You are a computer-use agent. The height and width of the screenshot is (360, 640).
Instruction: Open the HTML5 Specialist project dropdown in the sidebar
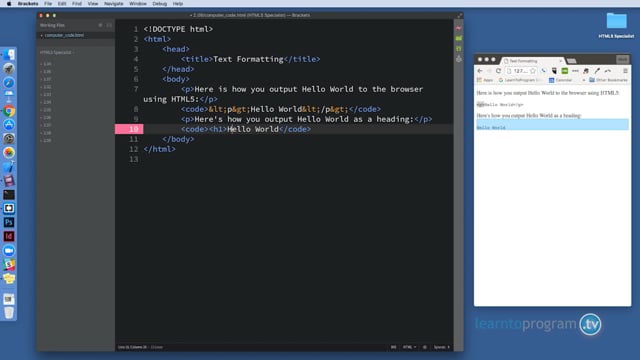[x=57, y=53]
